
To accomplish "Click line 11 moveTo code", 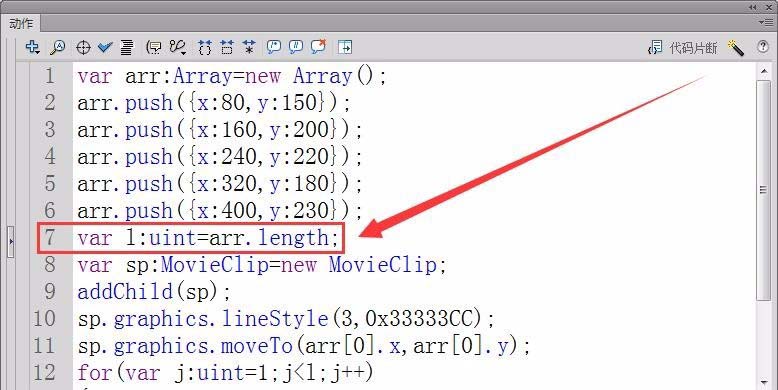I will 304,345.
